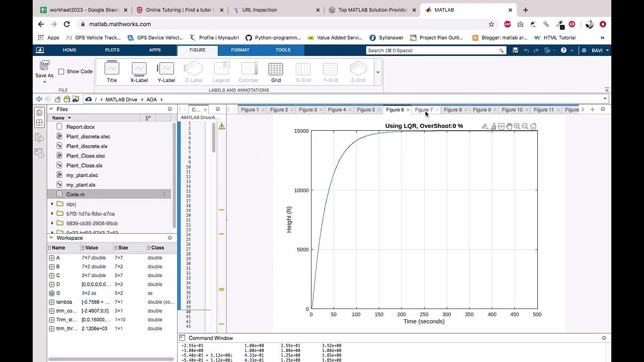Show more figure tabs with the arrow

(583, 110)
